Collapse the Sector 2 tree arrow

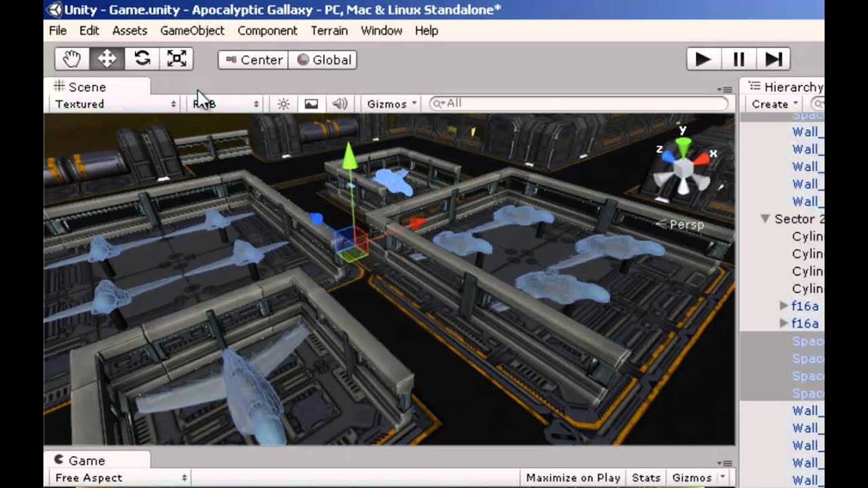point(765,219)
